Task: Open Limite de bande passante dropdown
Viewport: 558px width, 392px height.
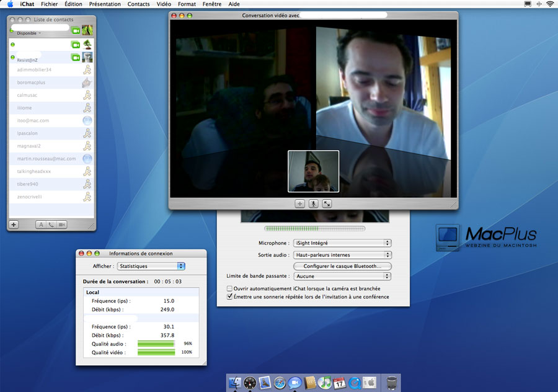Action: [x=342, y=276]
